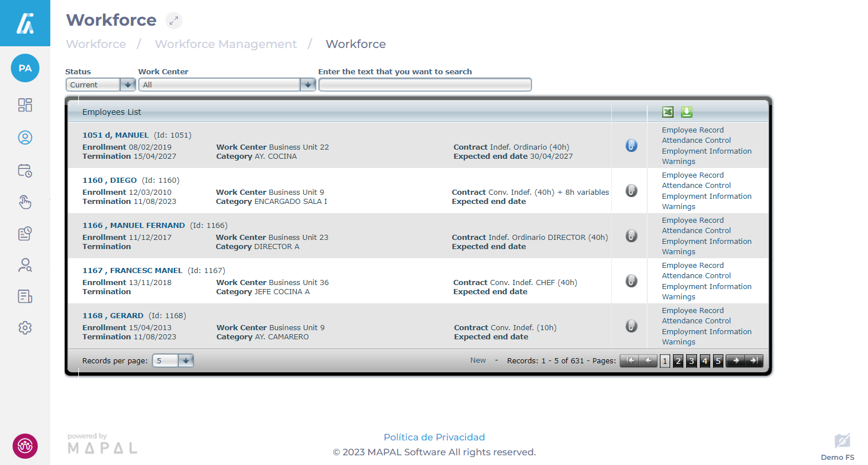
Task: Go to the next page of records
Action: [735, 360]
